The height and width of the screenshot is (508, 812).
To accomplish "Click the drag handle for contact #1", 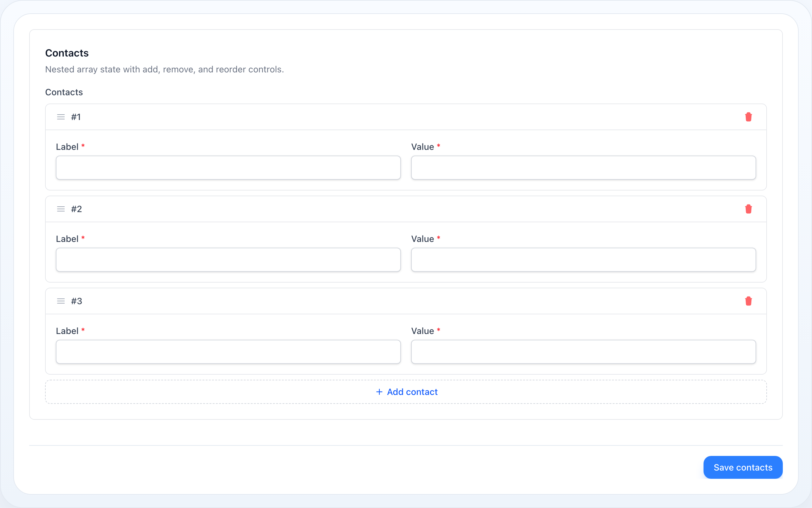I will coord(61,117).
